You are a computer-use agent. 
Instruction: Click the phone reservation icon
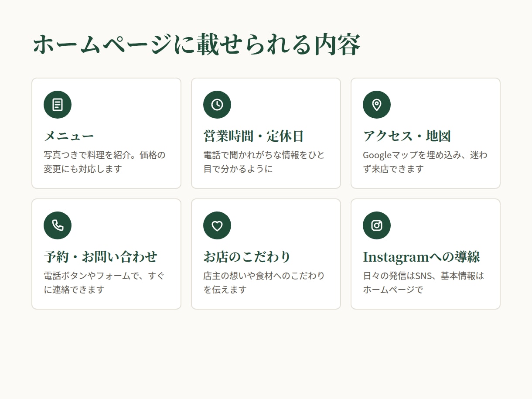(58, 225)
